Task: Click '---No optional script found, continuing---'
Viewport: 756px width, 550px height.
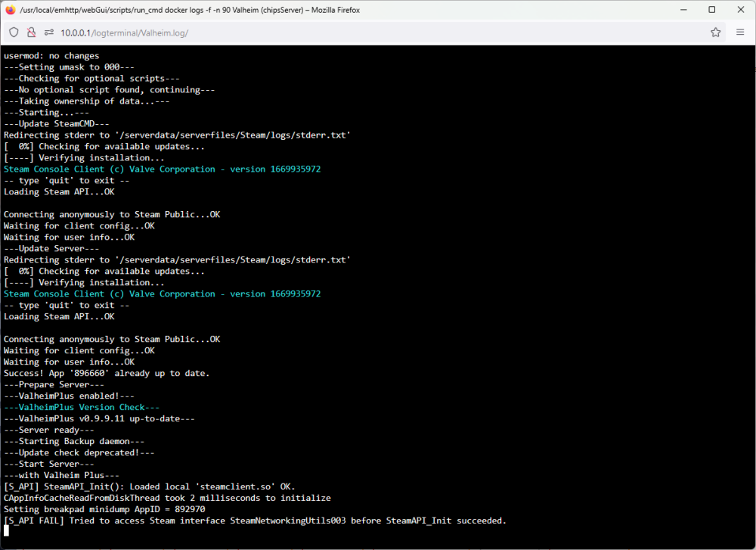Action: [x=110, y=90]
